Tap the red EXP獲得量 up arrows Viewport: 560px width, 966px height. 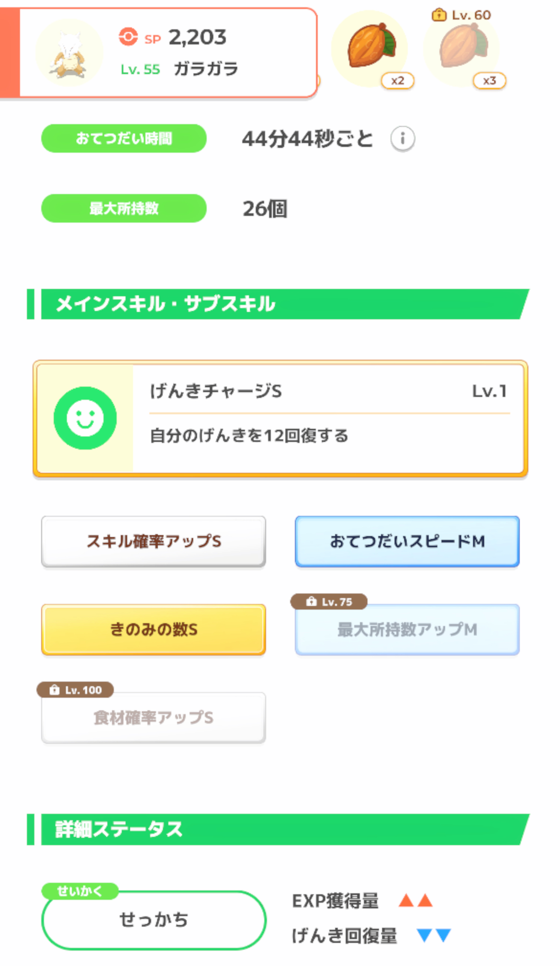click(415, 901)
